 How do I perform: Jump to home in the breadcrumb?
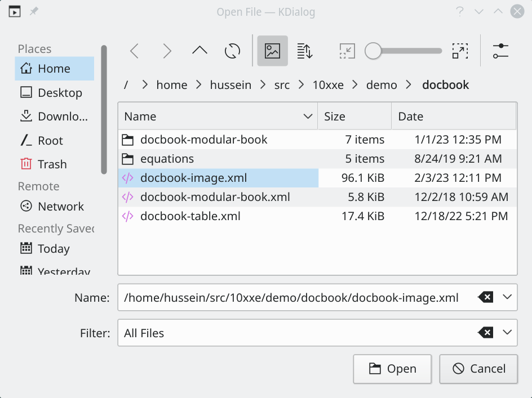[172, 85]
